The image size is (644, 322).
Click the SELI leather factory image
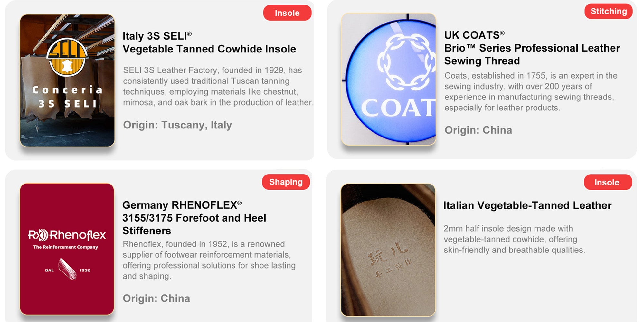pyautogui.click(x=67, y=80)
